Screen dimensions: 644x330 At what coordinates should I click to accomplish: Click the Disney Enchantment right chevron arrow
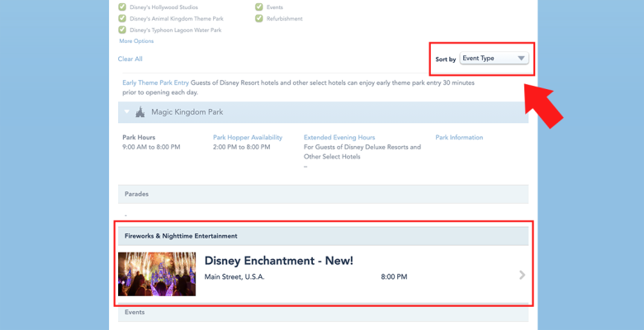pyautogui.click(x=522, y=275)
